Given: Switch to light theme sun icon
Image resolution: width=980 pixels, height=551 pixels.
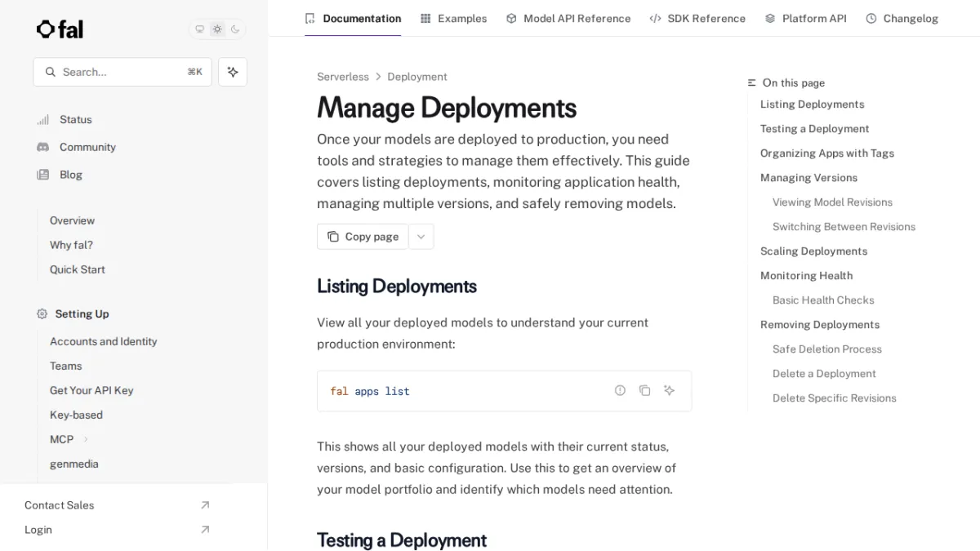Looking at the screenshot, I should pyautogui.click(x=217, y=29).
